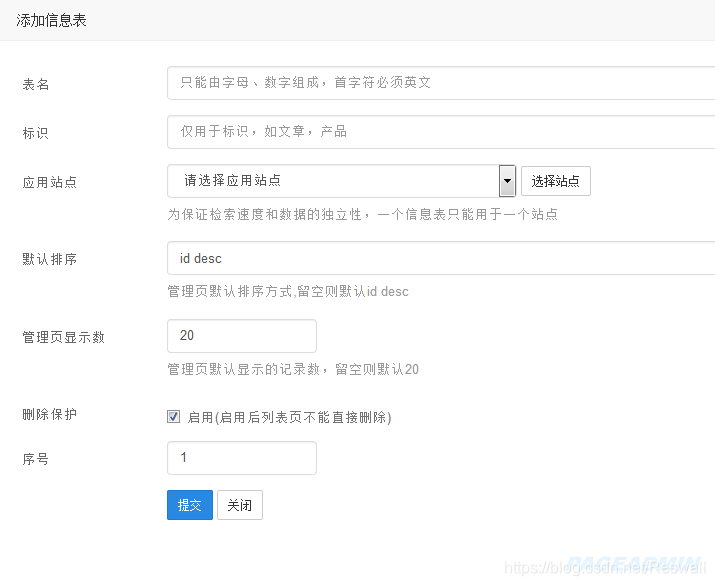
Task: Click the 应用站点 label
Action: coord(50,182)
